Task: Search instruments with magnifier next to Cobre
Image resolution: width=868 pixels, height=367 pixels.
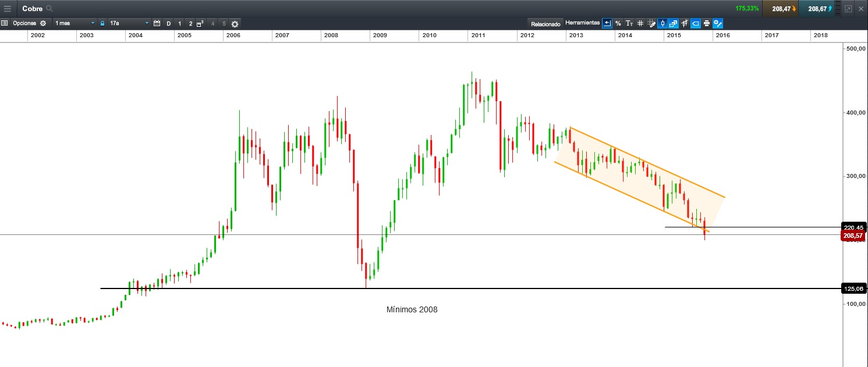Action: pyautogui.click(x=49, y=9)
